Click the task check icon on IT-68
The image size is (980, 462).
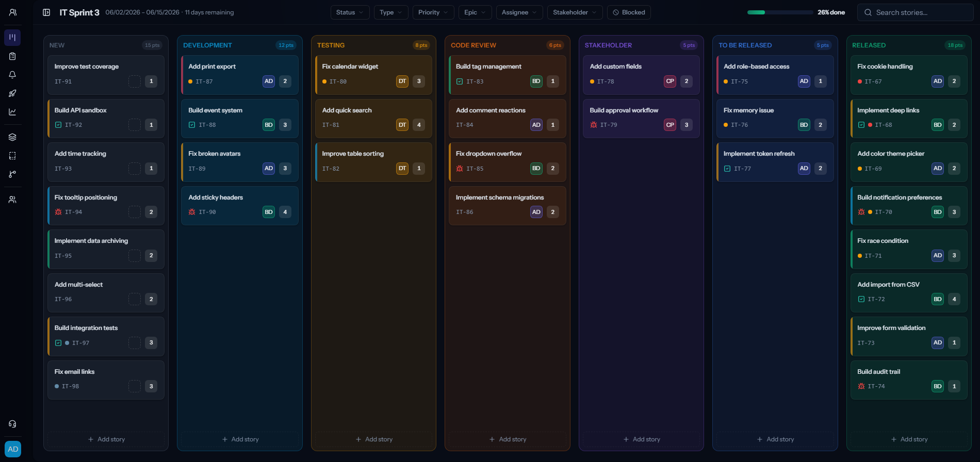tap(861, 125)
